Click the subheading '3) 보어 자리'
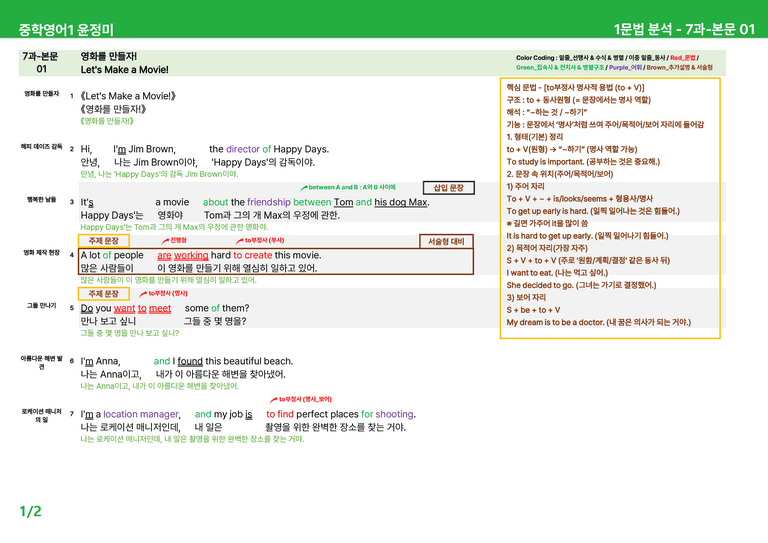The width and height of the screenshot is (768, 543). (526, 297)
